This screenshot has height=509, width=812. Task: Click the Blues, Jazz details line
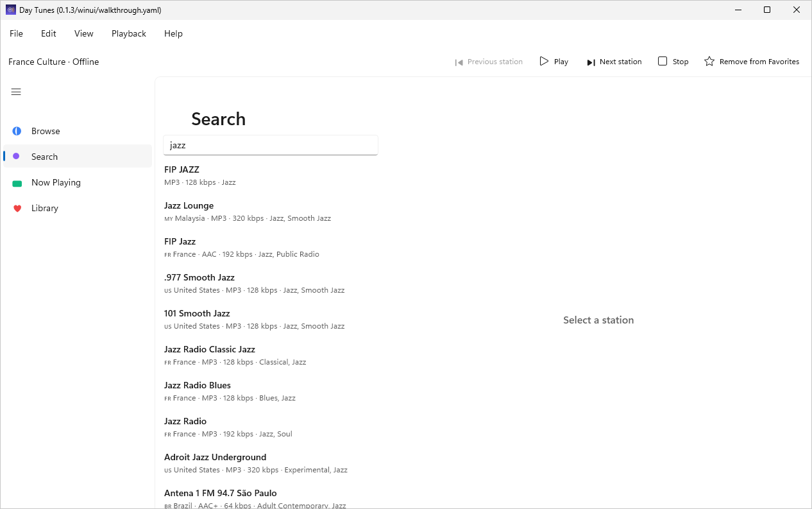click(230, 398)
